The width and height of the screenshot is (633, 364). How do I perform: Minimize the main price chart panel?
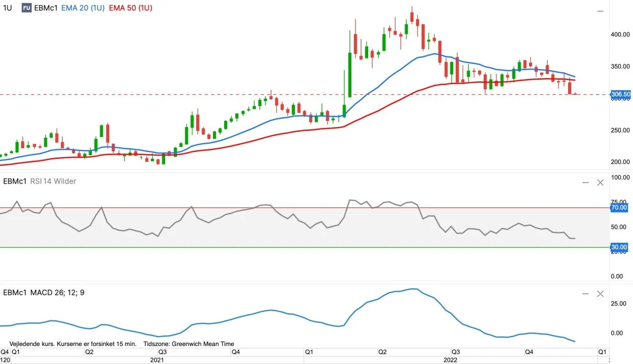coord(600,11)
